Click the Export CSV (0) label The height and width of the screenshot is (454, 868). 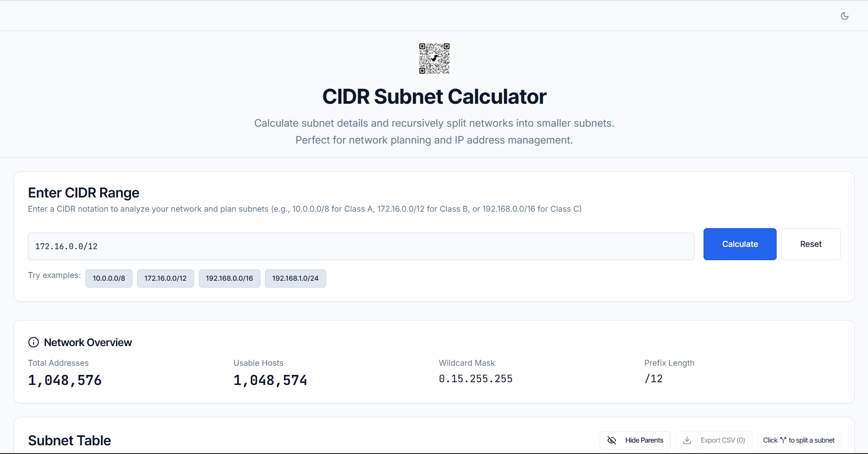723,440
